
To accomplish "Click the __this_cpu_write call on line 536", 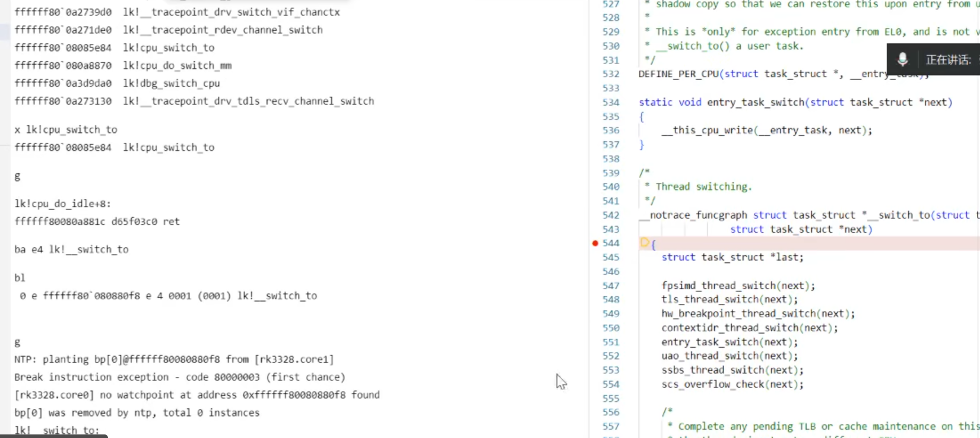I will click(767, 131).
